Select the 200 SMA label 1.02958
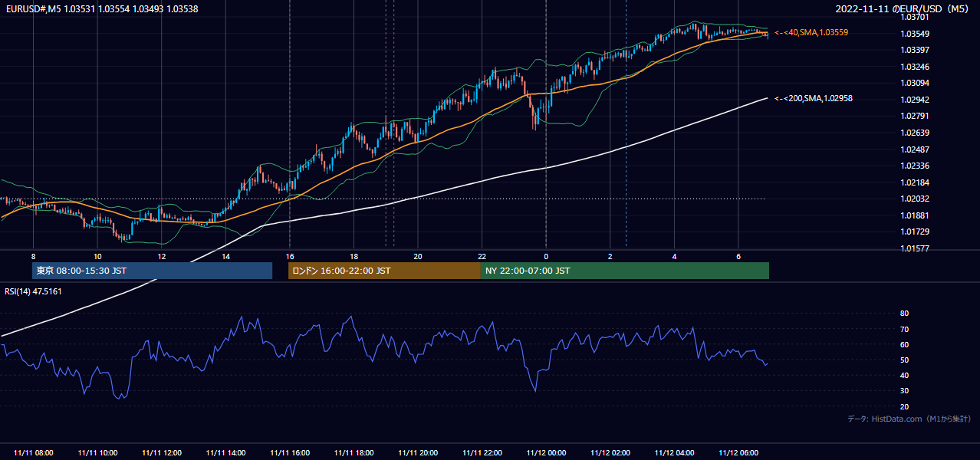 pos(814,98)
